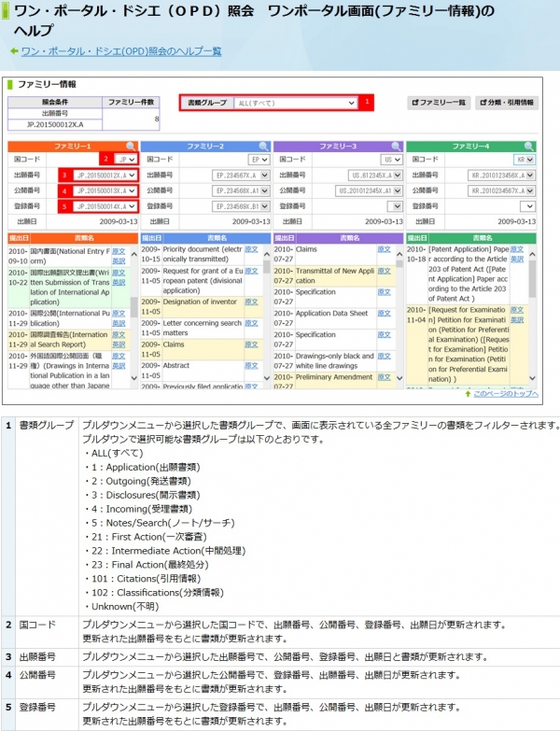Click the ファミリー1 orange header
560x731 pixels.
click(73, 147)
